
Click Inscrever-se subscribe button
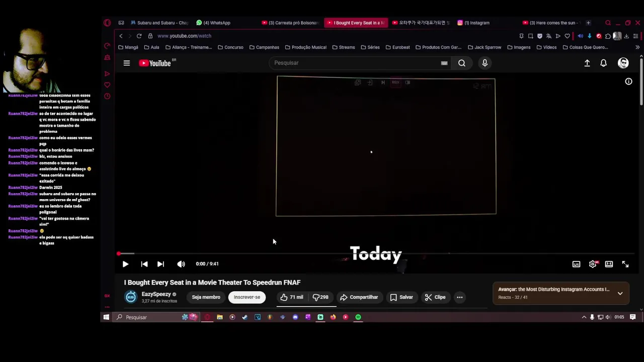point(247,297)
